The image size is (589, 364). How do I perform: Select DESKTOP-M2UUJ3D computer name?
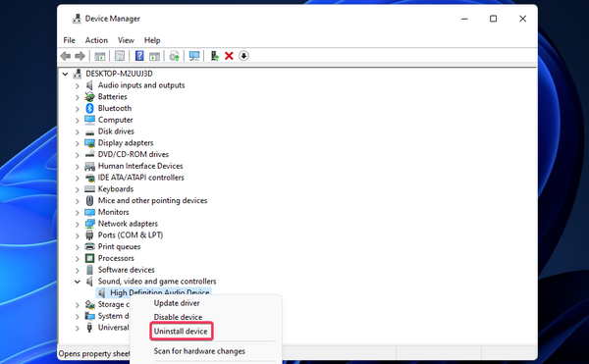point(119,74)
